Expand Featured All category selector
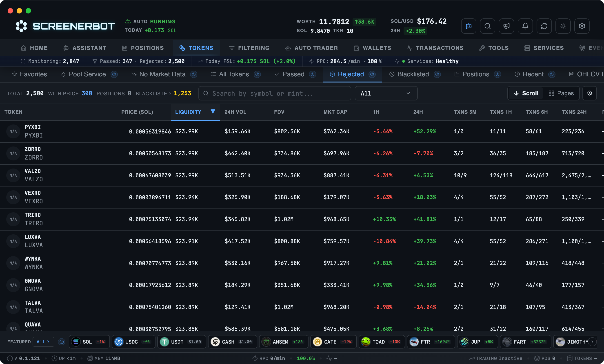The image size is (604, 364). [x=43, y=342]
